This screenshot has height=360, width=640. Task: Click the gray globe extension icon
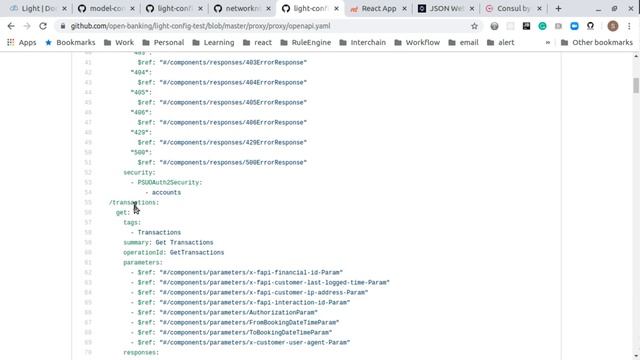click(x=494, y=26)
